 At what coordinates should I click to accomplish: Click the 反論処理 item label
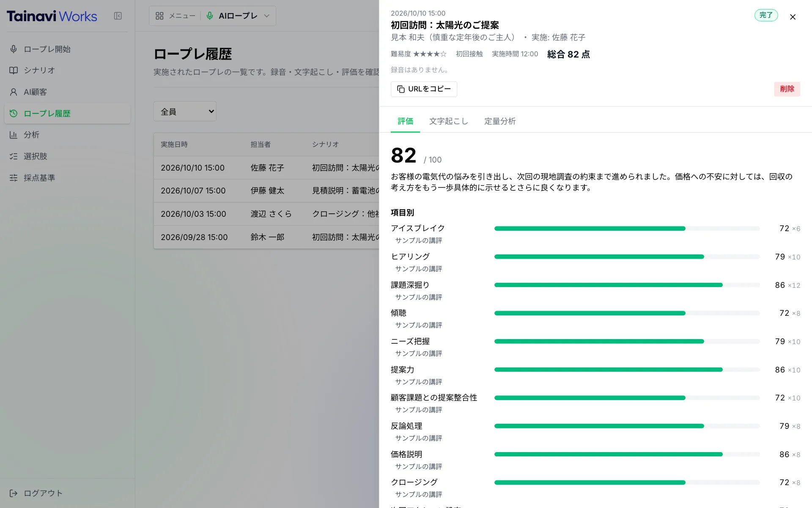(x=406, y=426)
